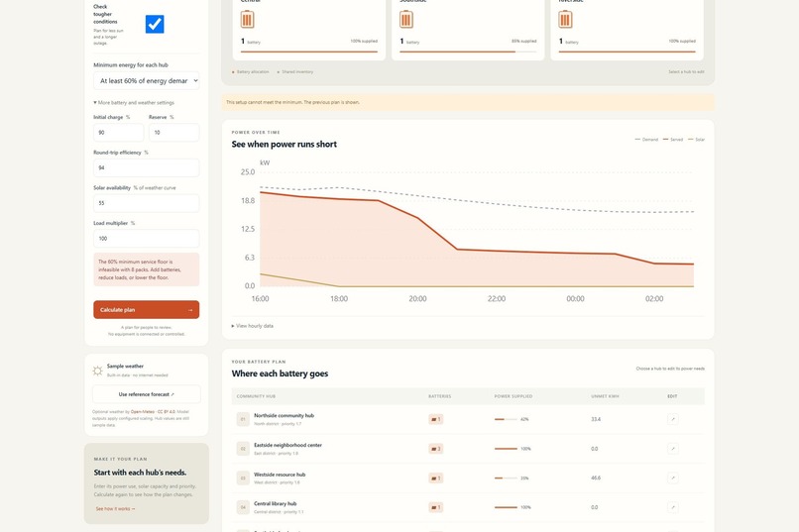Click the battery icon on the Central card

247,20
